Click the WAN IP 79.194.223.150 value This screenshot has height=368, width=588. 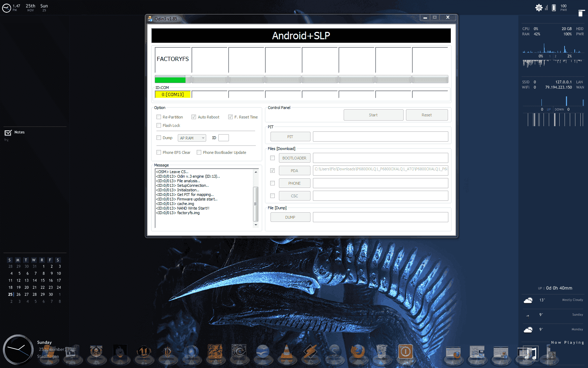click(x=558, y=87)
